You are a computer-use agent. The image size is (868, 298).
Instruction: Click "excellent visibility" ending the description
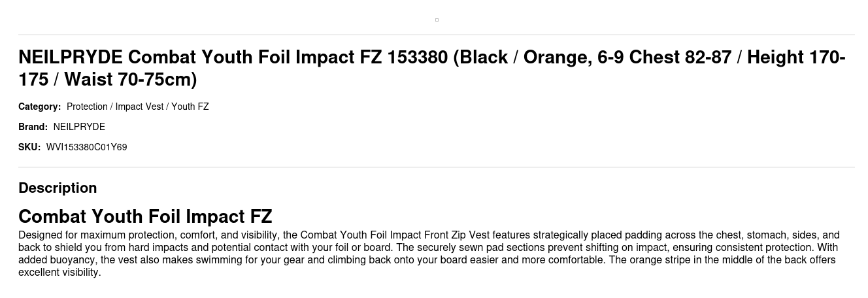(x=59, y=273)
